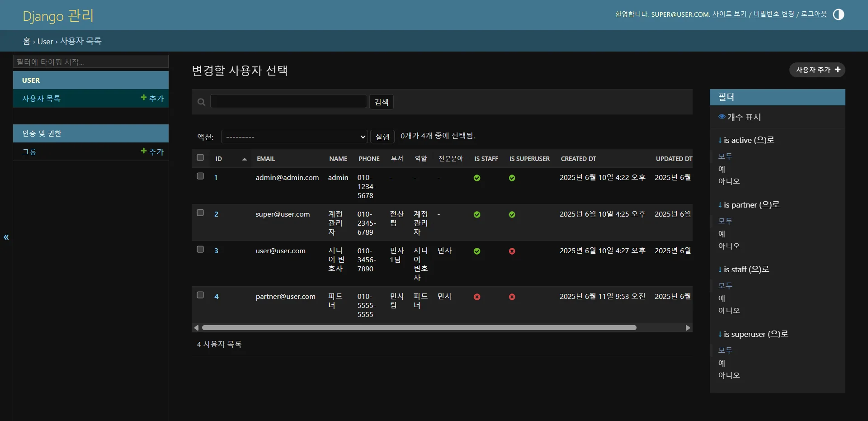
Task: Collapse the is active filter section
Action: click(746, 140)
